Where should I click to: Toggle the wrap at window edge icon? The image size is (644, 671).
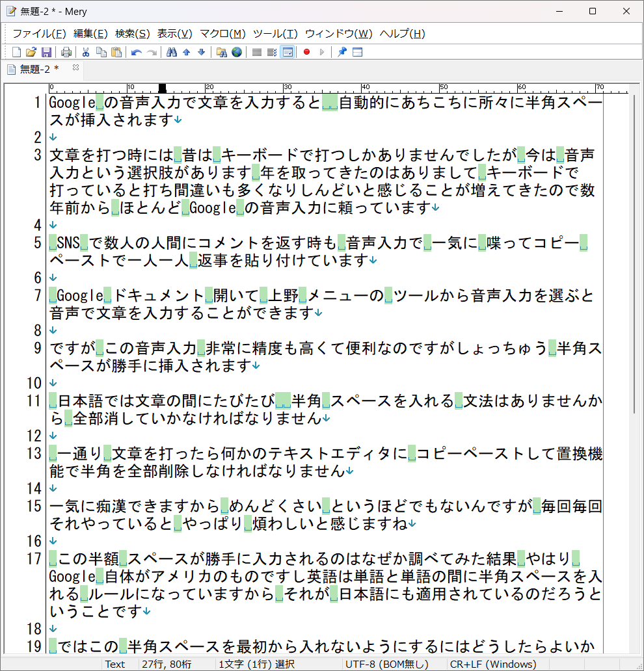click(x=288, y=52)
